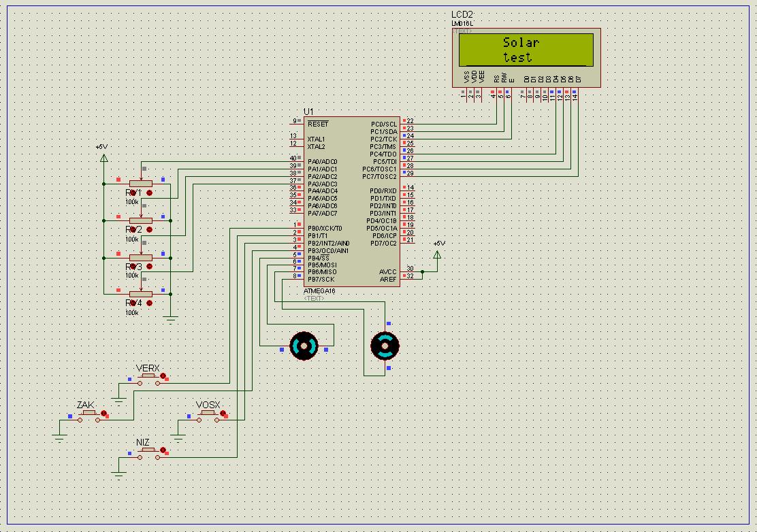Increase RV2 potentiometer with right red dot
Screen dimensions: 757x532
[149, 230]
